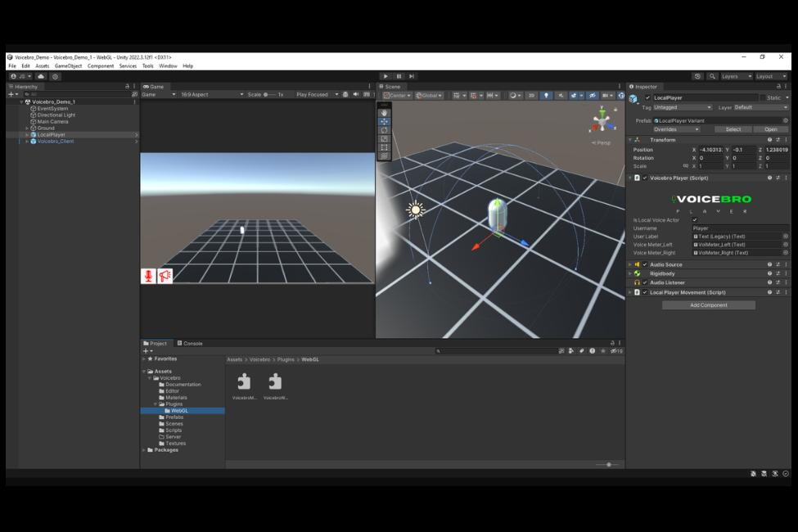Open the Gizmos toggle in the Scene toolbar
798x532 pixels.
tap(621, 95)
